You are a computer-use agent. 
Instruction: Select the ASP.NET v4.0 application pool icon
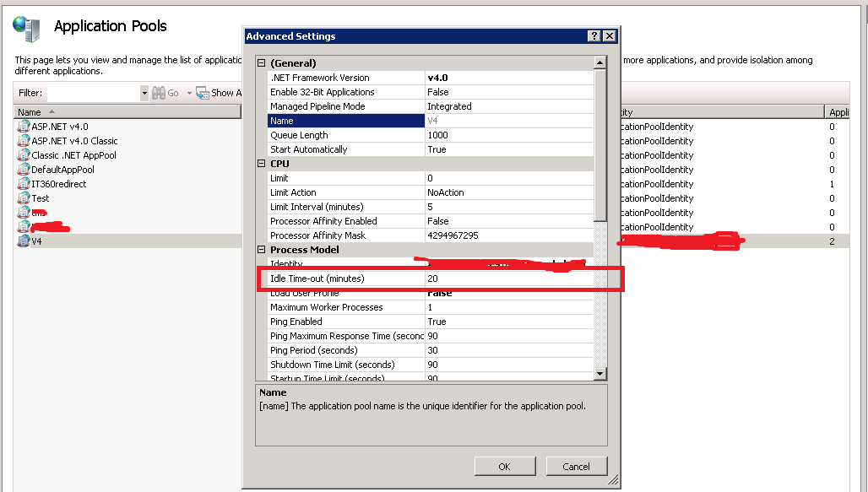pos(23,126)
